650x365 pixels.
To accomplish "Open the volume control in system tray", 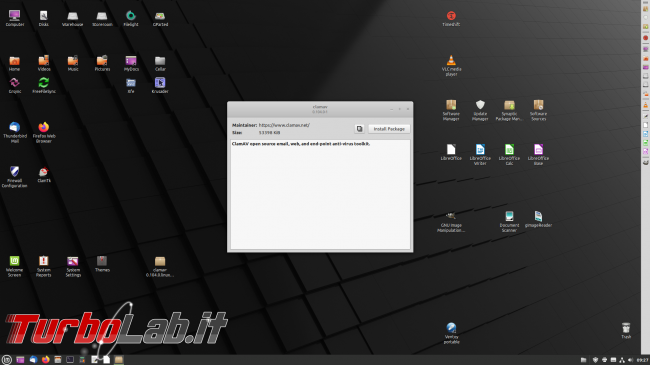I will pos(630,360).
